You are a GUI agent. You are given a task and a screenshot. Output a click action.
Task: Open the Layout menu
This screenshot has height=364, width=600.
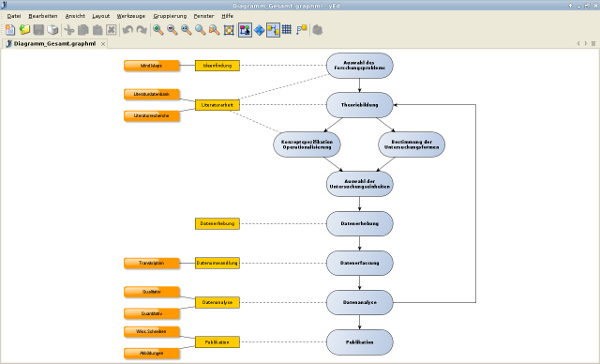click(x=101, y=16)
